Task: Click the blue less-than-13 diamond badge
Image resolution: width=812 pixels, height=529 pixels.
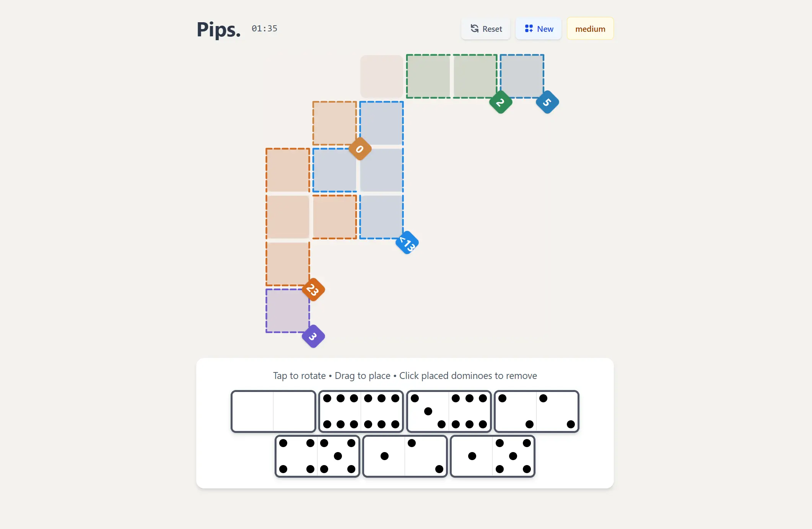Action: pos(407,243)
